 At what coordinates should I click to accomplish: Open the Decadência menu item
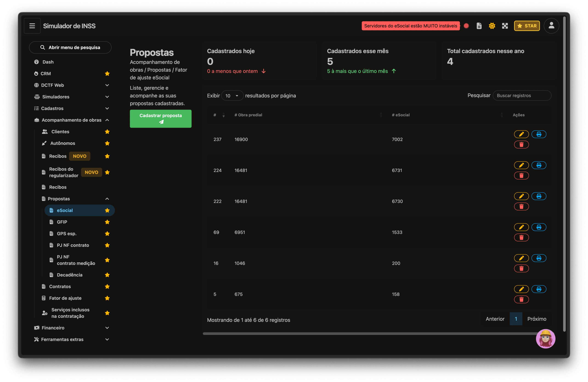point(69,275)
